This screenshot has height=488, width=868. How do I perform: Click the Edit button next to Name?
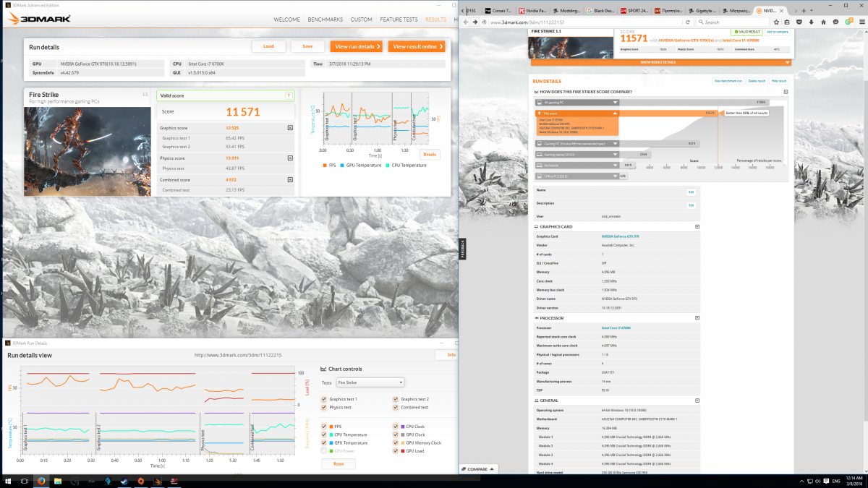coord(691,192)
